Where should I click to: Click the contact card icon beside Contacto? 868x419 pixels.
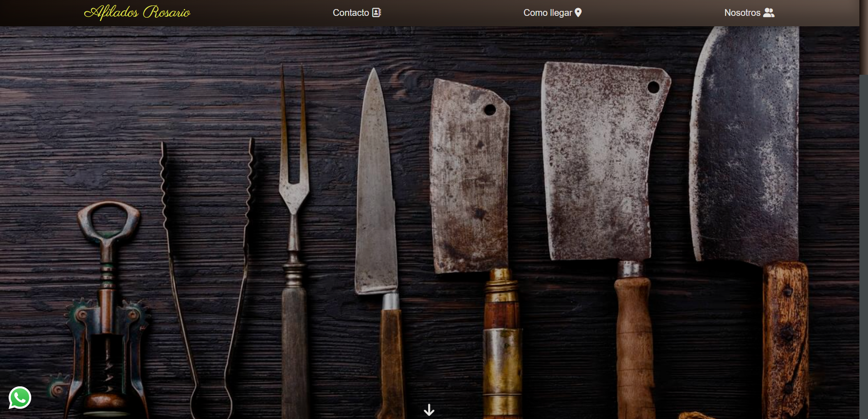(377, 13)
